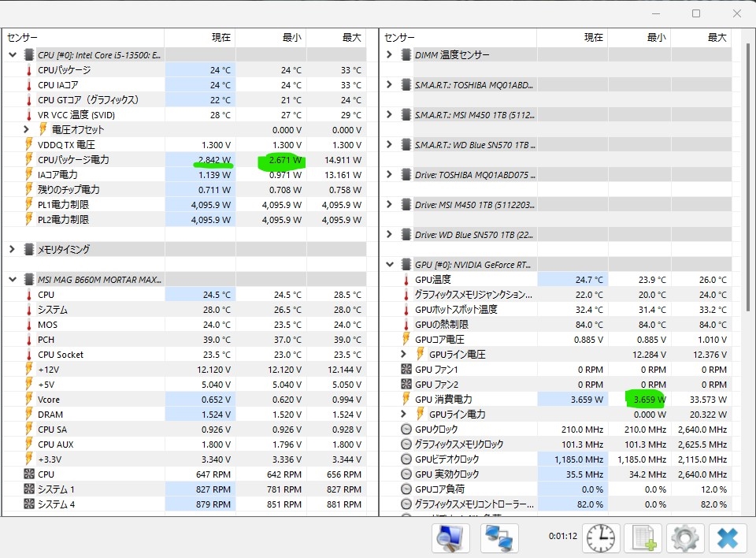Expand the GPUライン電圧 sub-item
This screenshot has height=558, width=756.
(x=405, y=355)
